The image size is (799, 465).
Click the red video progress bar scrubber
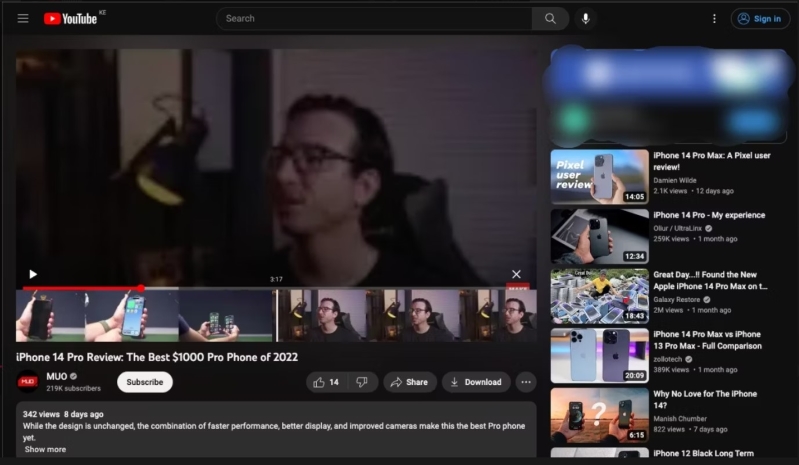(141, 288)
